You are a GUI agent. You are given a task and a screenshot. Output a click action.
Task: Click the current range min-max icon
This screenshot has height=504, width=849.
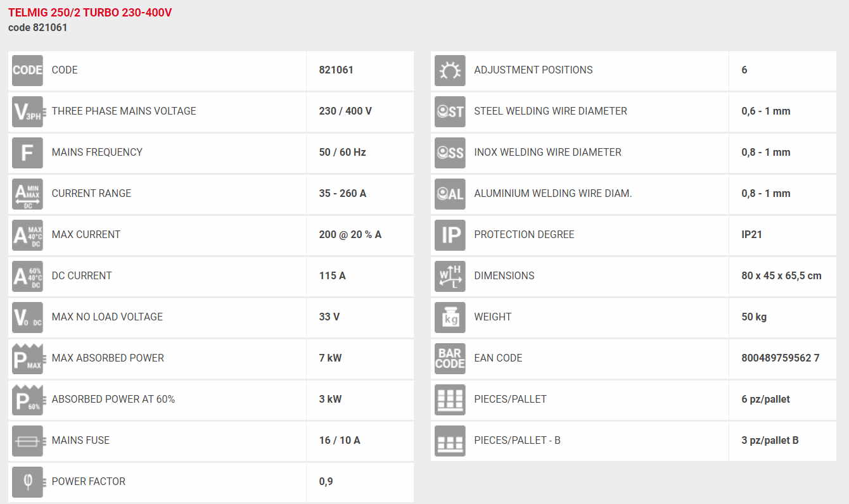[x=27, y=194]
